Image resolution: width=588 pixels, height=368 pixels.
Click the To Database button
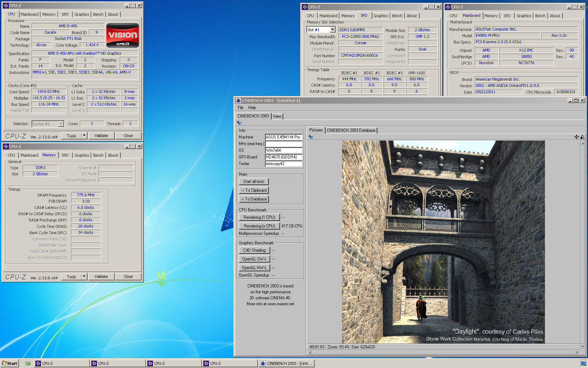click(254, 199)
